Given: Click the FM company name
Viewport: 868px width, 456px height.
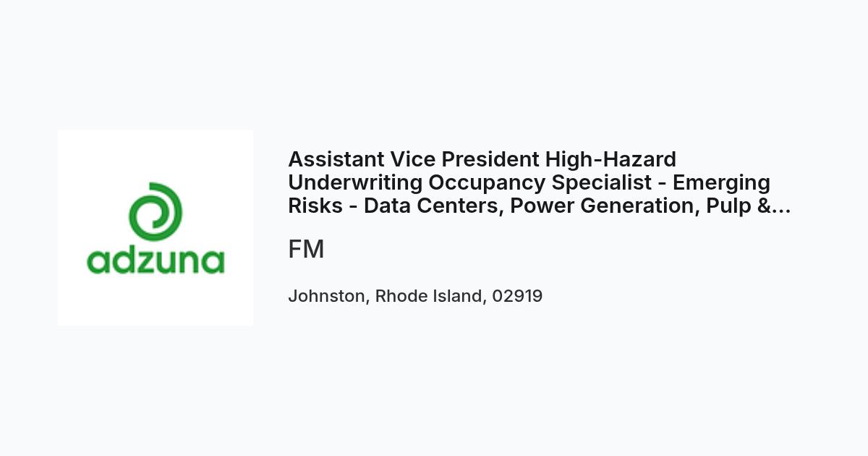Looking at the screenshot, I should tap(306, 249).
